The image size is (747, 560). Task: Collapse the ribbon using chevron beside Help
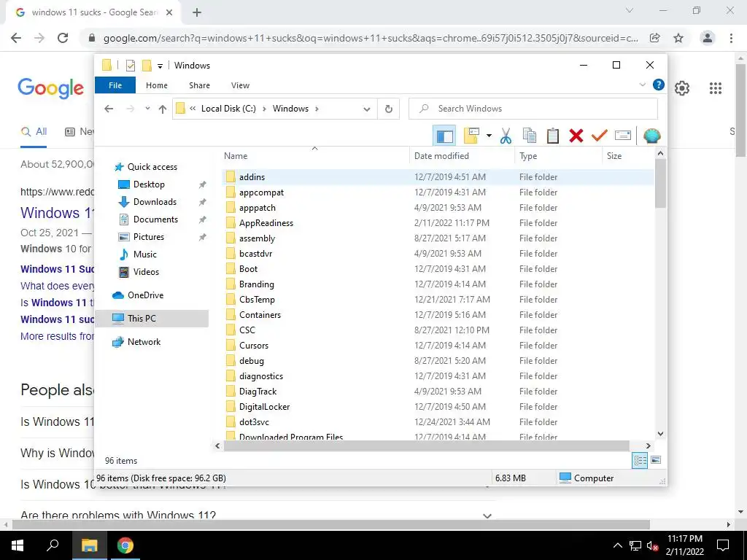click(642, 85)
